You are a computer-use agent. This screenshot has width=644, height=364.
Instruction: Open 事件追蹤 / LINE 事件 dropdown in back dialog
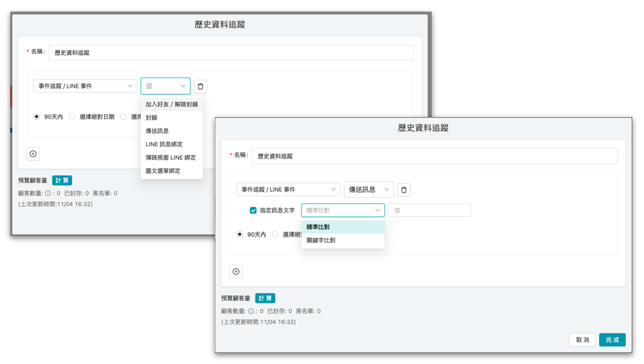(x=85, y=86)
